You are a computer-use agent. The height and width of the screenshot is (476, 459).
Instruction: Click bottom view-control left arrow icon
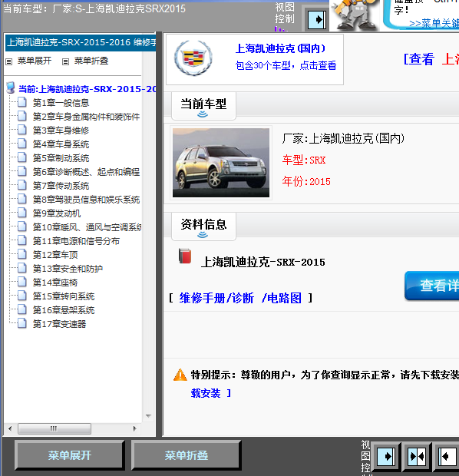click(x=447, y=456)
